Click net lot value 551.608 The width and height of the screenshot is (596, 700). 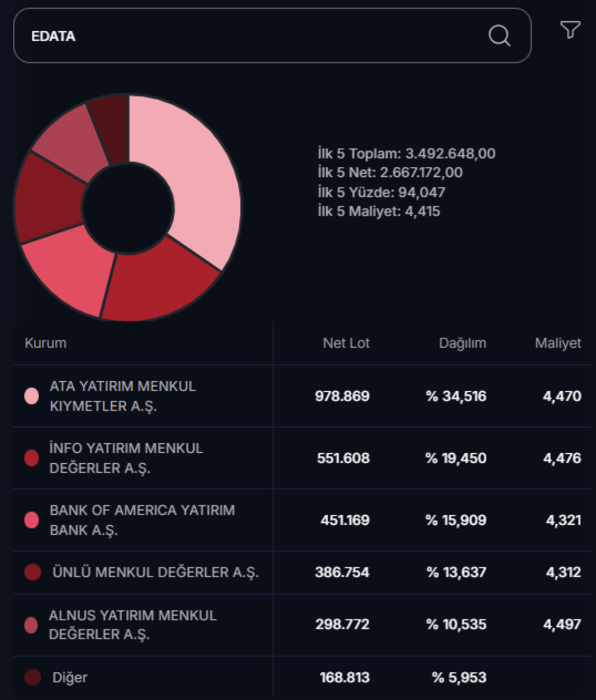click(343, 458)
